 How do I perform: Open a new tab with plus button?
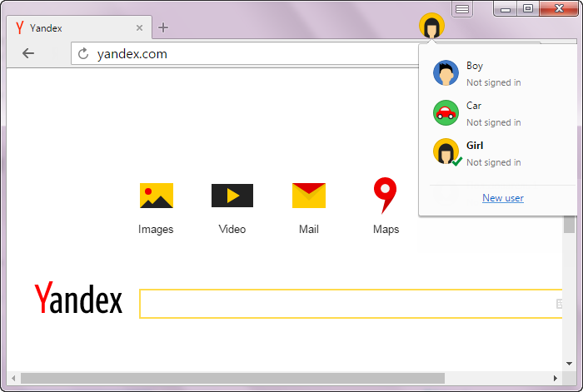(163, 27)
